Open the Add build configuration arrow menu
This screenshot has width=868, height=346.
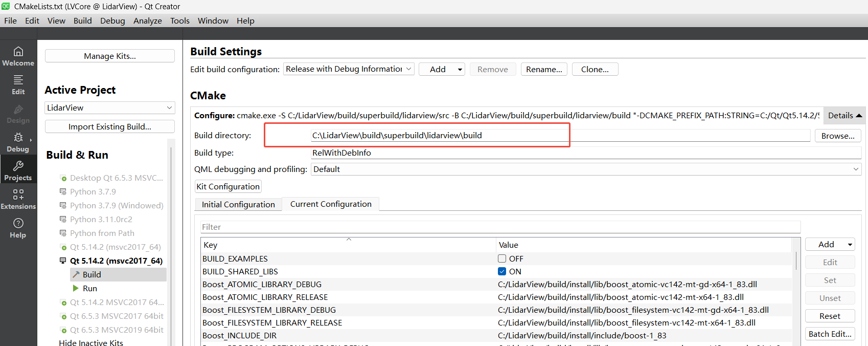click(x=460, y=70)
